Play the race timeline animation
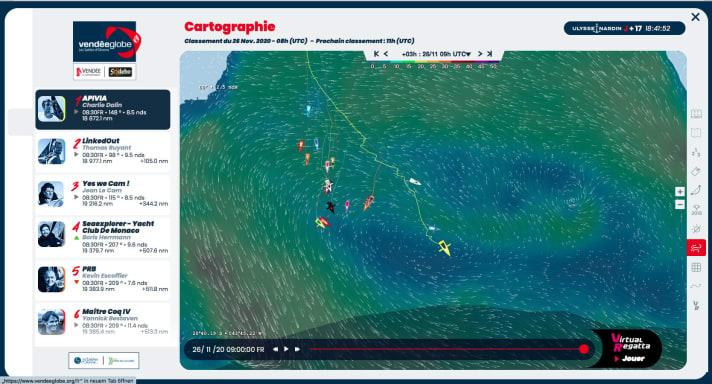712x384 pixels. [x=286, y=349]
